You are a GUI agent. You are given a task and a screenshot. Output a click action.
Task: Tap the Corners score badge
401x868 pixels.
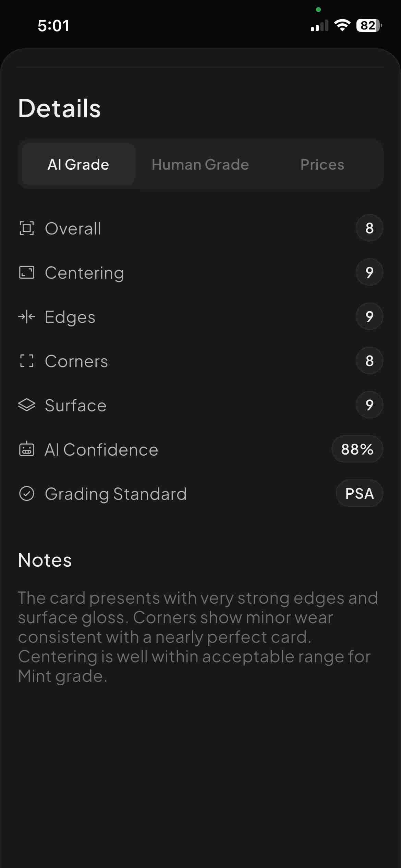pos(369,361)
